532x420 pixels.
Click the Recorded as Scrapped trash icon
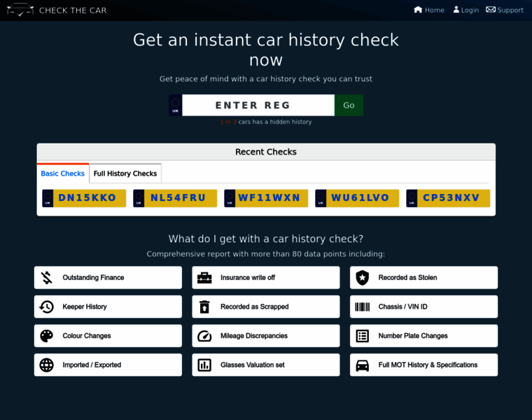point(204,307)
